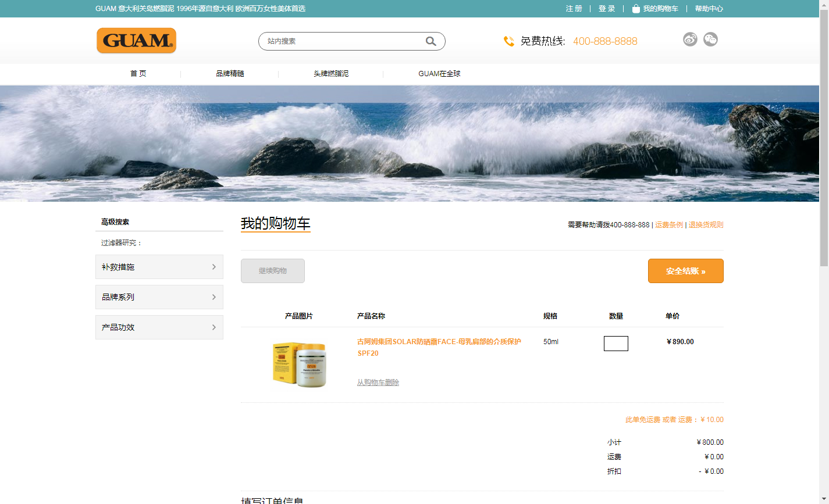Click the search magnifier icon

click(430, 41)
